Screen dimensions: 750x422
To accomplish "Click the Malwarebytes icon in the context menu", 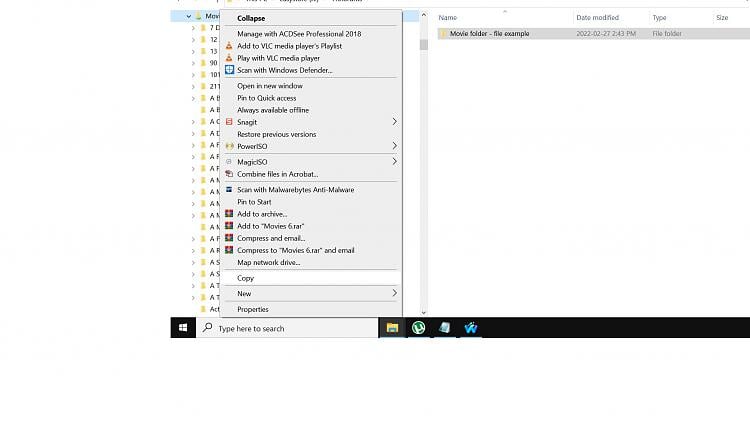I will click(229, 190).
